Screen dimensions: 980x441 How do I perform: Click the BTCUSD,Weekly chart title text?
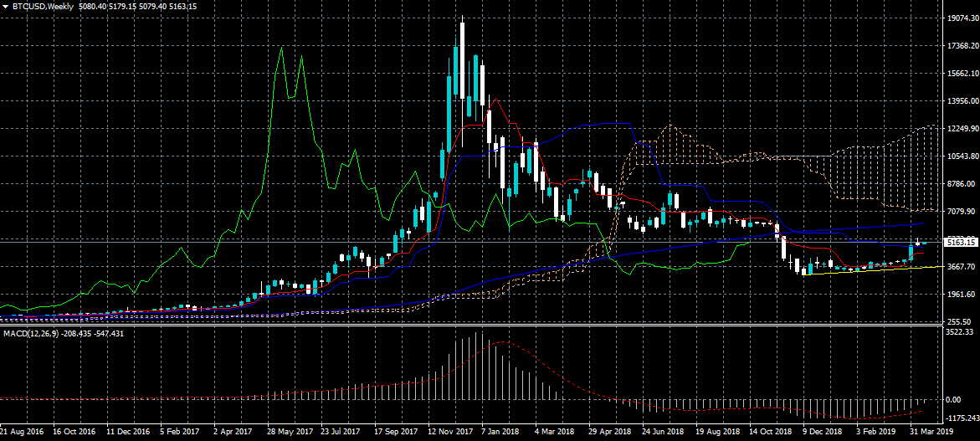44,6
